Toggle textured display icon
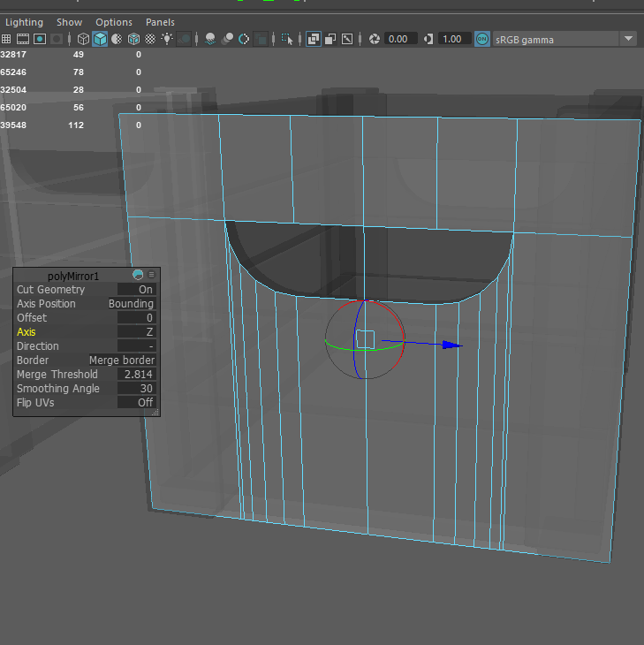This screenshot has width=644, height=645. click(x=150, y=39)
